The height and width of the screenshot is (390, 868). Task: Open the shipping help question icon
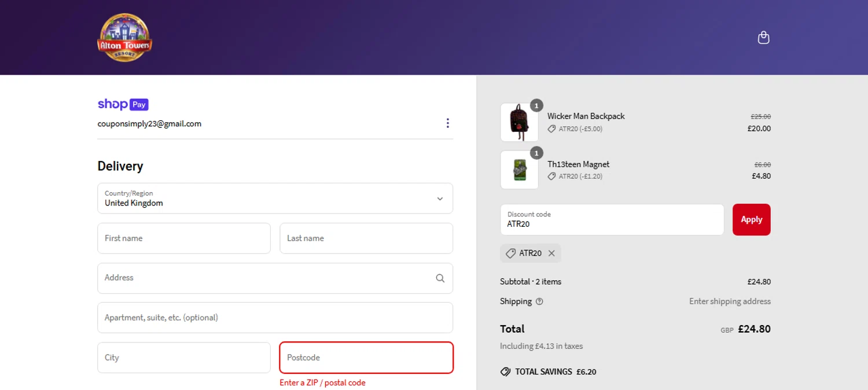pos(539,301)
